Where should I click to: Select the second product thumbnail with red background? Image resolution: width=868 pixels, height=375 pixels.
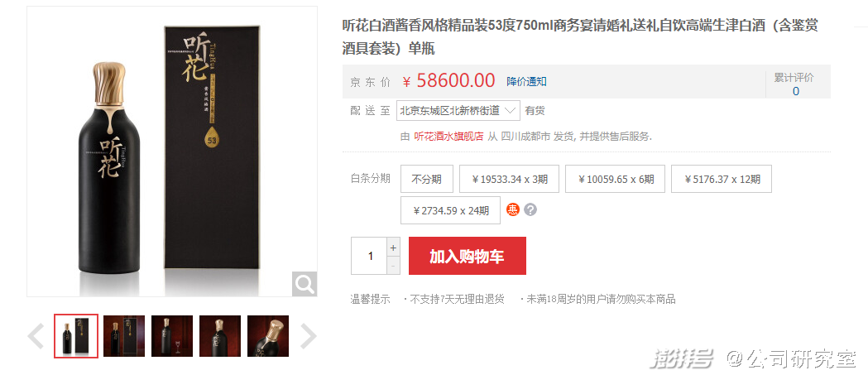click(x=124, y=335)
